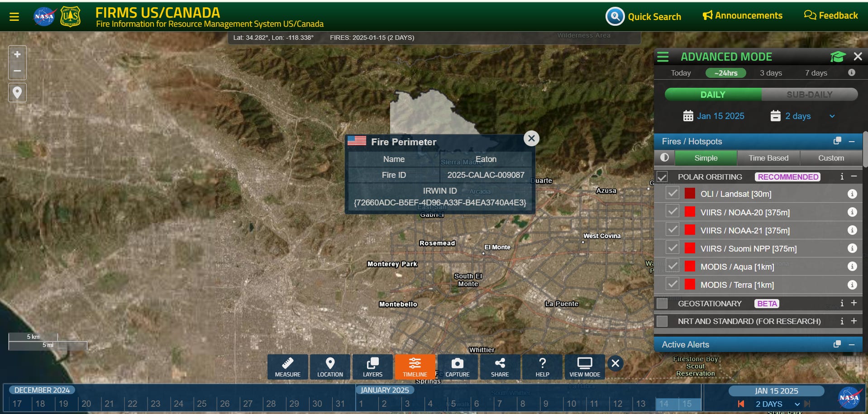Toggle VIIRS / NOAA-21 layer checkbox
868x414 pixels.
pyautogui.click(x=672, y=230)
